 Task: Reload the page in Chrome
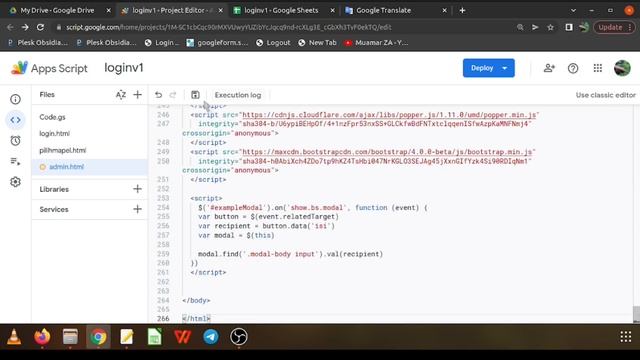tap(40, 27)
